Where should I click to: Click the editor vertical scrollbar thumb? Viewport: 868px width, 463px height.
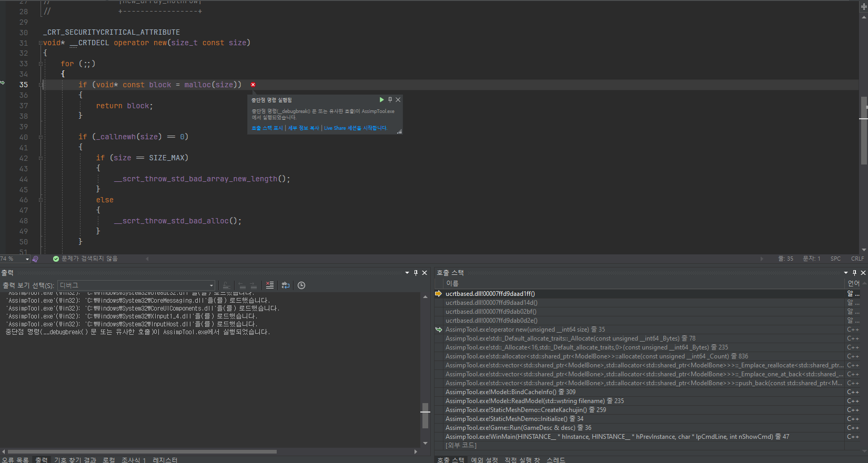[x=864, y=130]
